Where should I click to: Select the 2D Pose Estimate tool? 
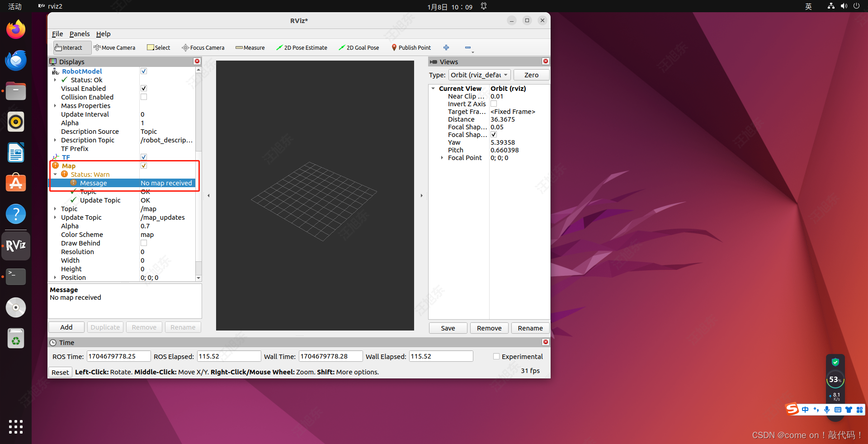coord(302,47)
